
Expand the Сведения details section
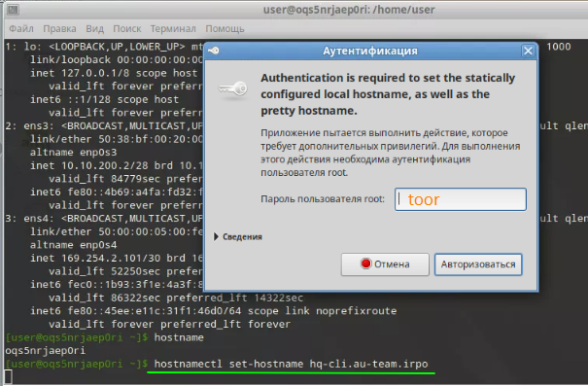click(238, 236)
